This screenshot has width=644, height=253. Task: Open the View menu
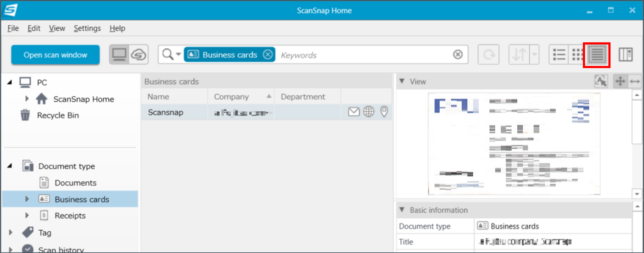point(57,28)
